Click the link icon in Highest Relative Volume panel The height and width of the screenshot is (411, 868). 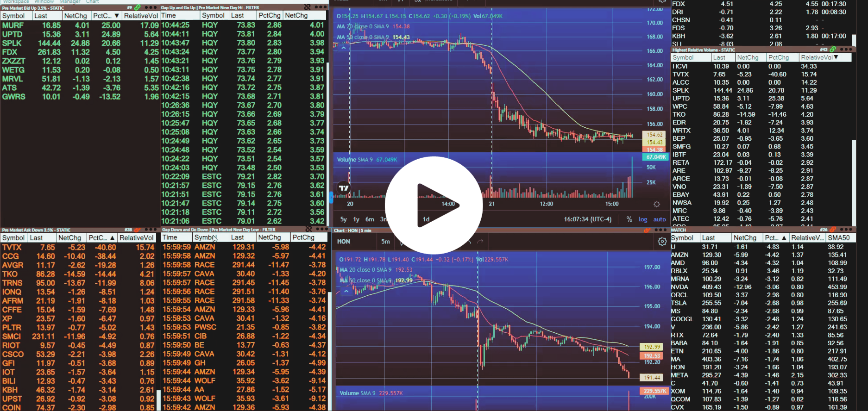point(833,50)
